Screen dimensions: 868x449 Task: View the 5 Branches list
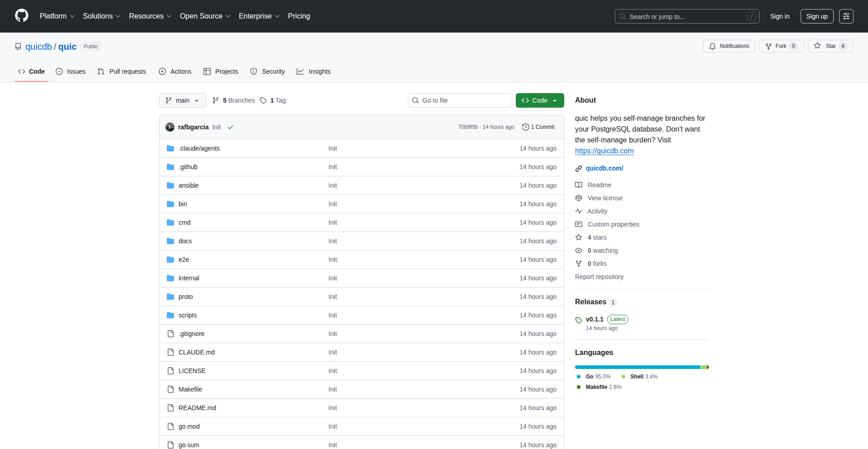pos(234,100)
